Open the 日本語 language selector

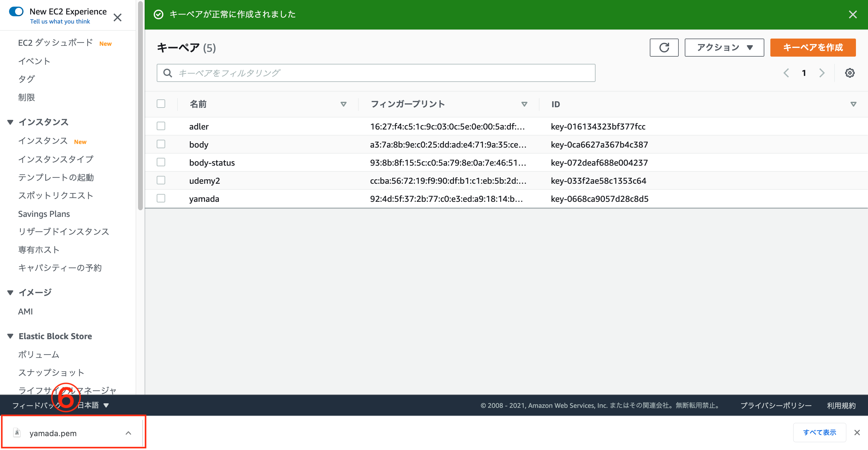88,405
